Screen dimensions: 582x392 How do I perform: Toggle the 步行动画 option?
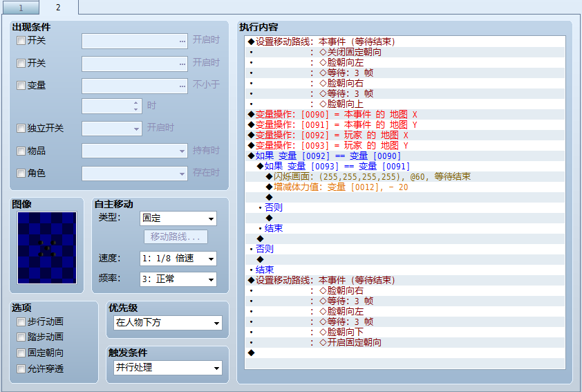click(x=21, y=322)
